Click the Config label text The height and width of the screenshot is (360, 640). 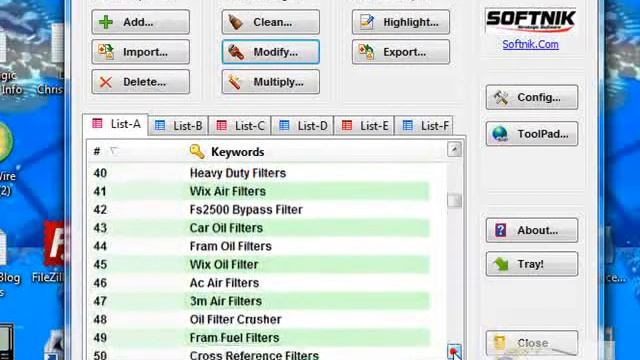click(x=539, y=98)
